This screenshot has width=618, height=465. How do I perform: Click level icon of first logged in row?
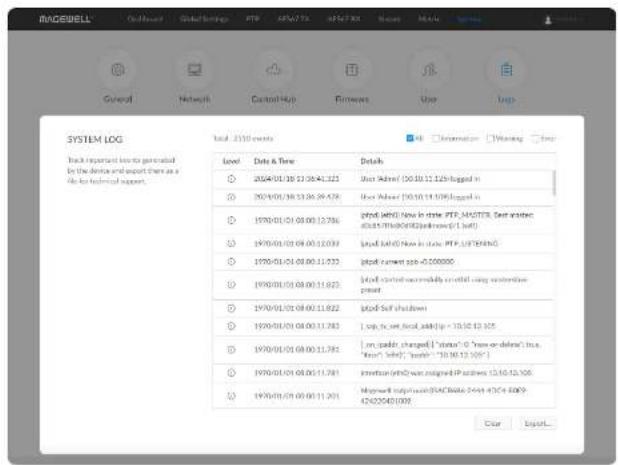point(231,179)
